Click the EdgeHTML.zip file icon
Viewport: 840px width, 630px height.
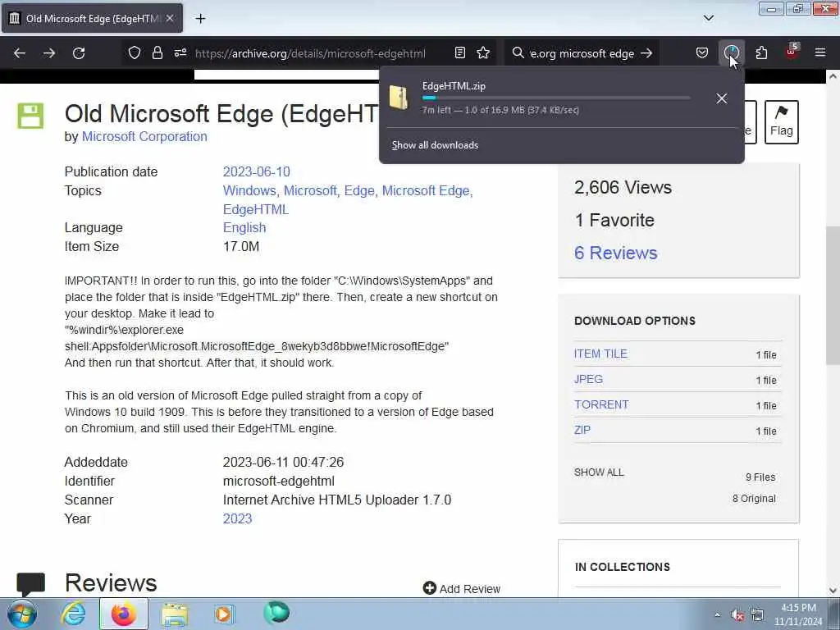click(x=399, y=98)
